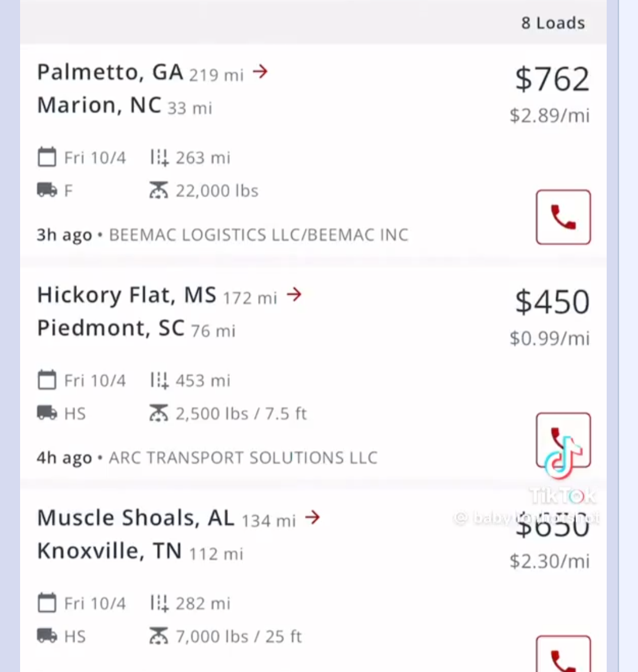
Task: Select the $450 rate for the Hickory Flat load
Action: pos(552,302)
